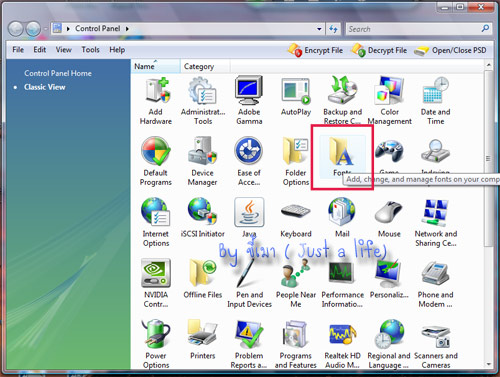Open the Java control panel
The image size is (500, 377).
pyautogui.click(x=249, y=217)
